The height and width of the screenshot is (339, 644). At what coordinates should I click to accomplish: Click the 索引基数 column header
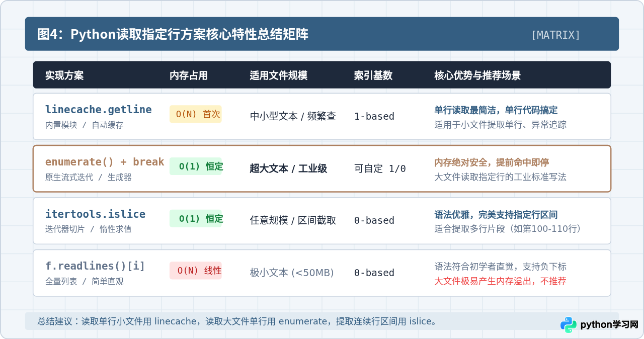point(373,75)
